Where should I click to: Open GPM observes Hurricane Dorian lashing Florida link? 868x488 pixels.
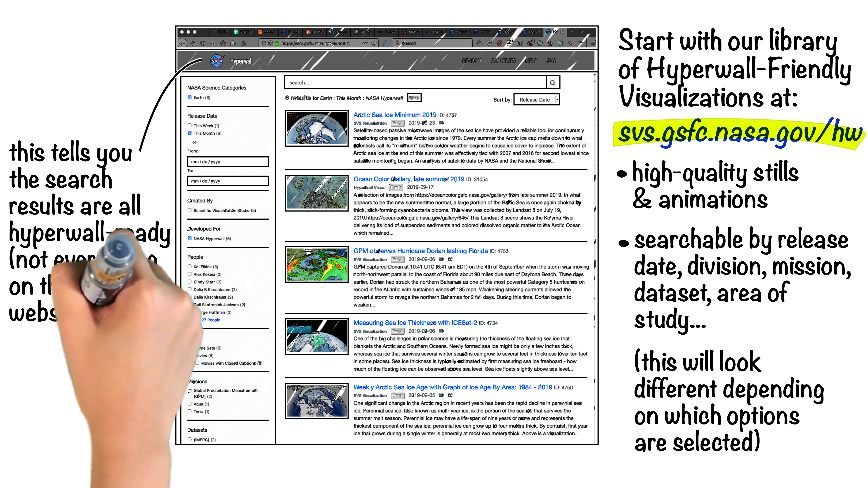[420, 251]
